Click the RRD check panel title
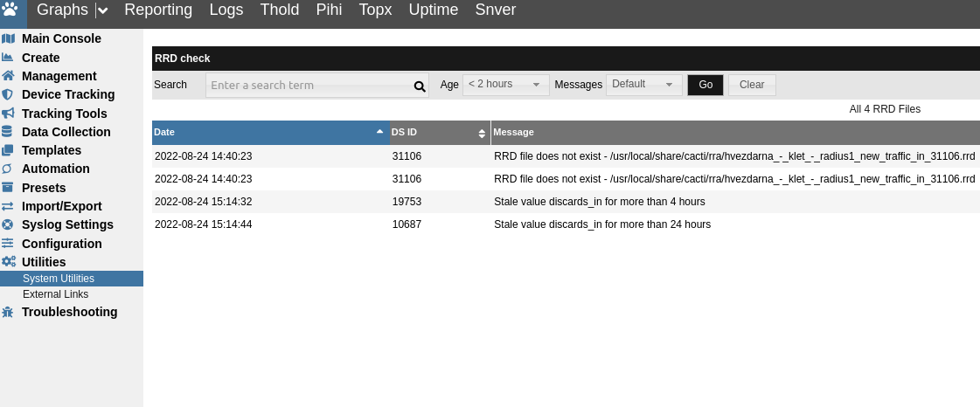Screen dimensions: 980x407 click(x=183, y=59)
